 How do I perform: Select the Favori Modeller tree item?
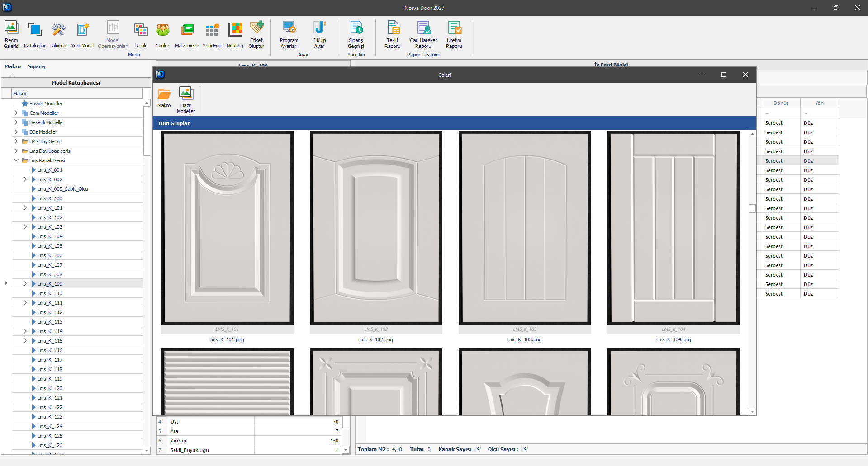click(x=46, y=104)
